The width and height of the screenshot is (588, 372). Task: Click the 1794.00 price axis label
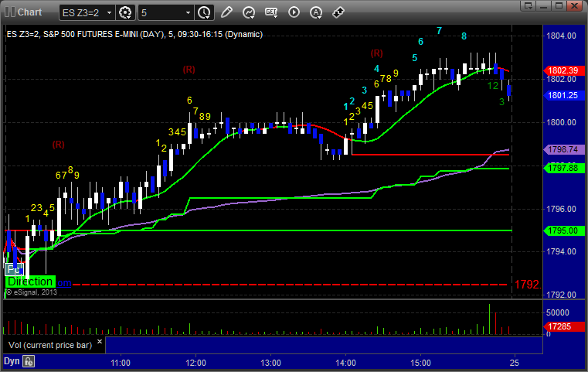pyautogui.click(x=562, y=251)
